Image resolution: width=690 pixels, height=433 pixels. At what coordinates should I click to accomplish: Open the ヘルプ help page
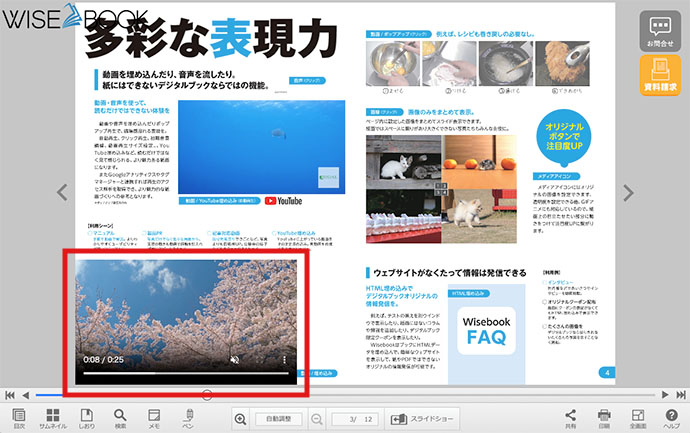click(x=672, y=418)
